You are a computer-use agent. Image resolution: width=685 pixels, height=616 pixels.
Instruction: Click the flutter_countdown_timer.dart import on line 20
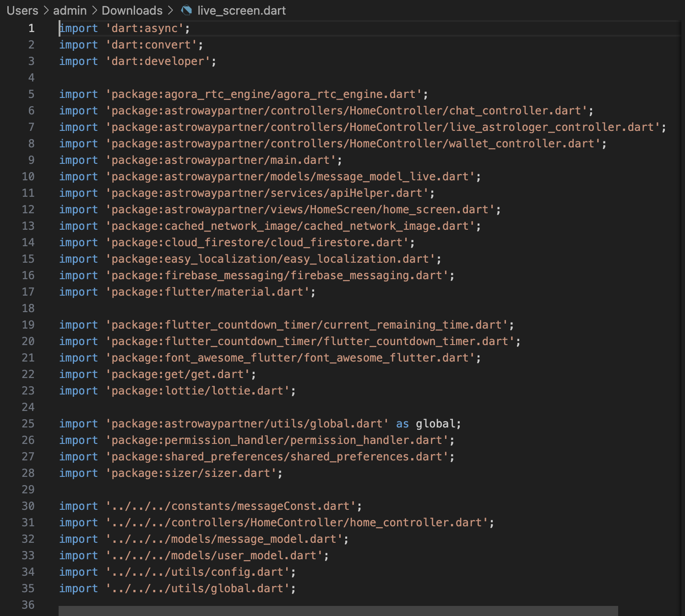[310, 341]
